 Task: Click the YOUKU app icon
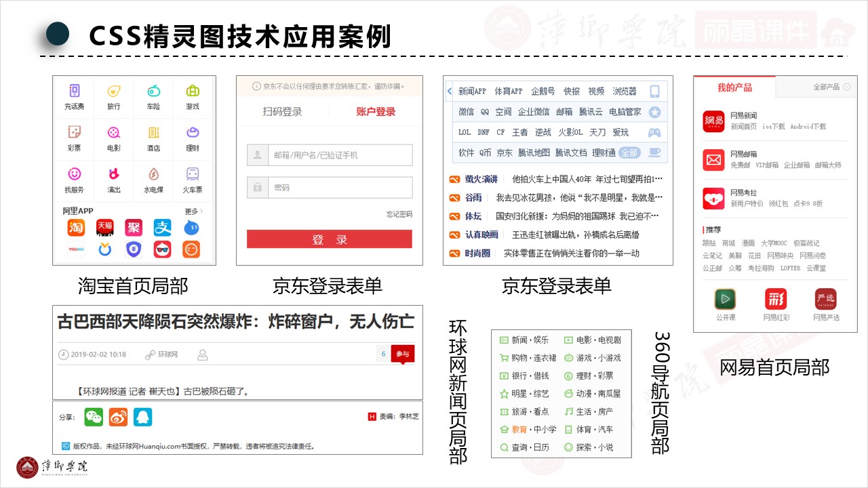[76, 249]
